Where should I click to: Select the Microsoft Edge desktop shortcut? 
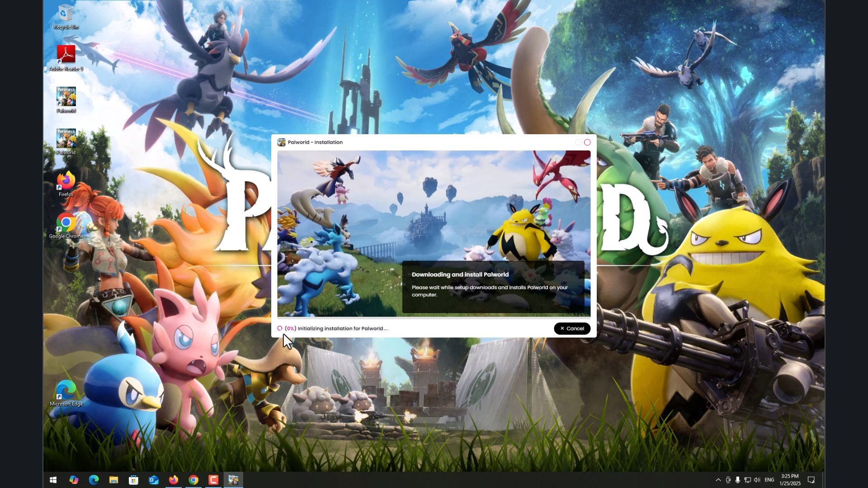click(x=66, y=394)
